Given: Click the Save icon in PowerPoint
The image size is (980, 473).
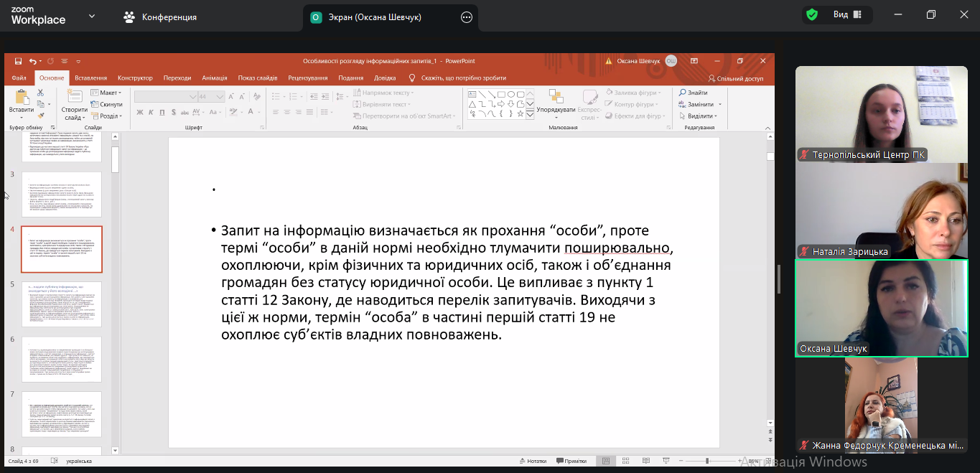Looking at the screenshot, I should click(x=18, y=61).
